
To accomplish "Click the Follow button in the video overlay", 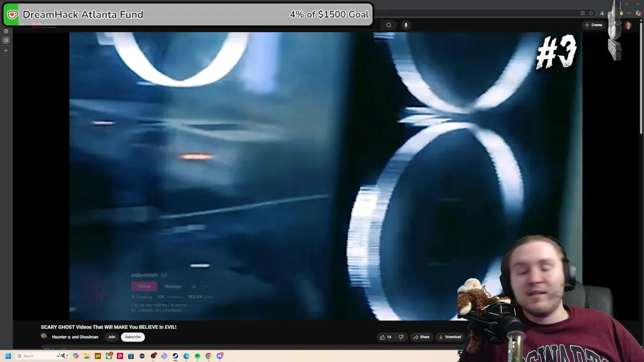I will click(x=144, y=286).
